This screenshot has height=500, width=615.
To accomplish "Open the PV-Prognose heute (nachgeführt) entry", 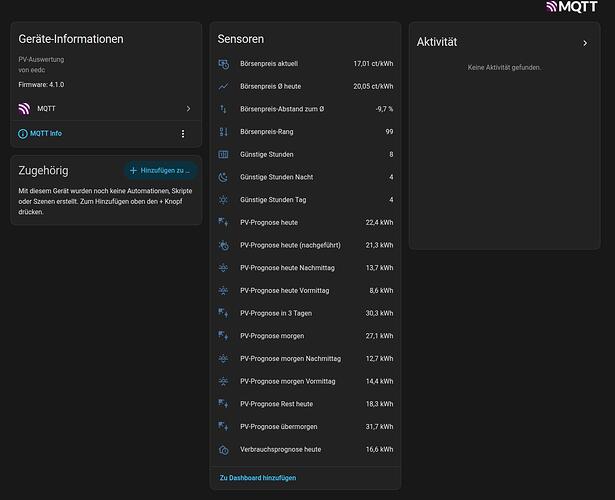I will pos(305,245).
